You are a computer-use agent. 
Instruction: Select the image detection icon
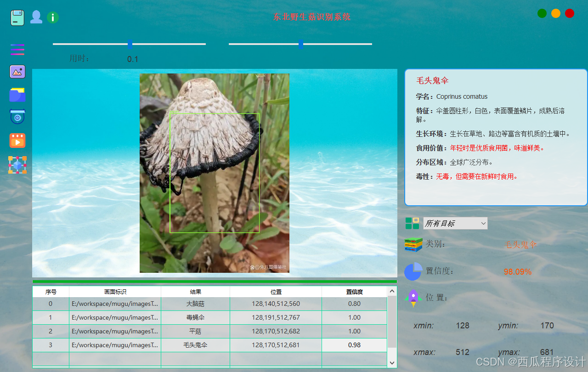coord(17,72)
